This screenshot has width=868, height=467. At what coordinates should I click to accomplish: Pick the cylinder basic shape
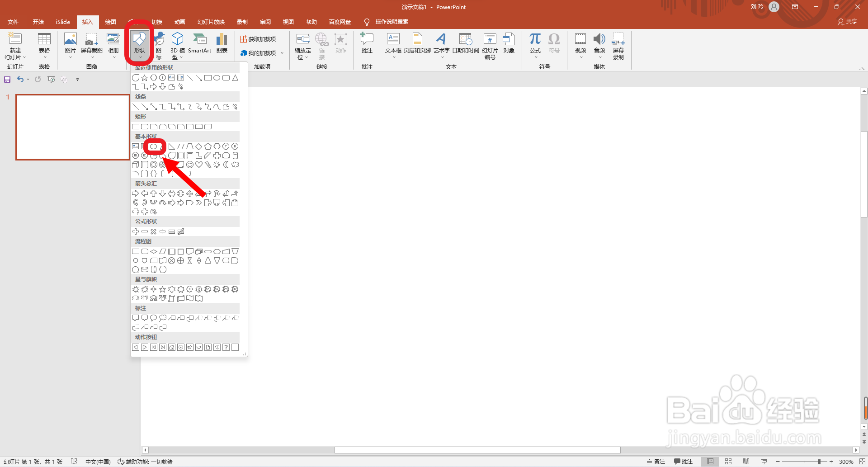coord(235,156)
